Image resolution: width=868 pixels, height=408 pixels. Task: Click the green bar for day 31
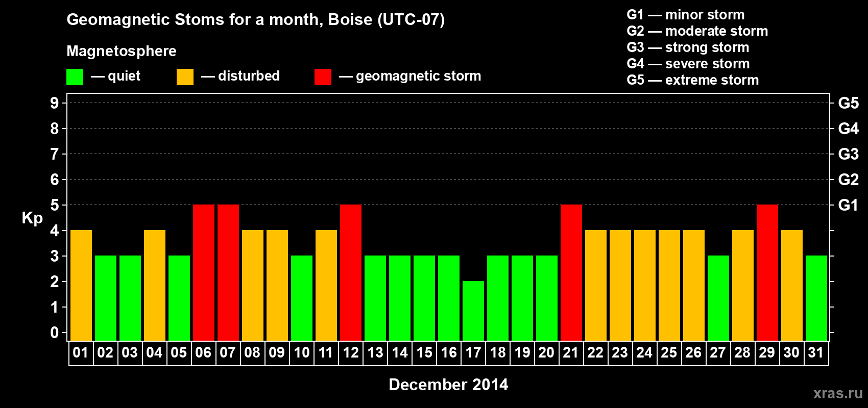point(816,298)
